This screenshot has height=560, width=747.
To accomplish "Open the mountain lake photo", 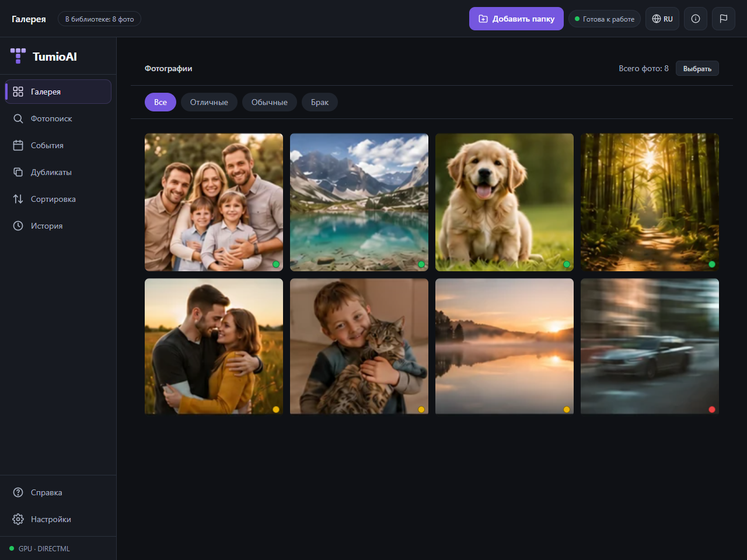I will click(359, 202).
